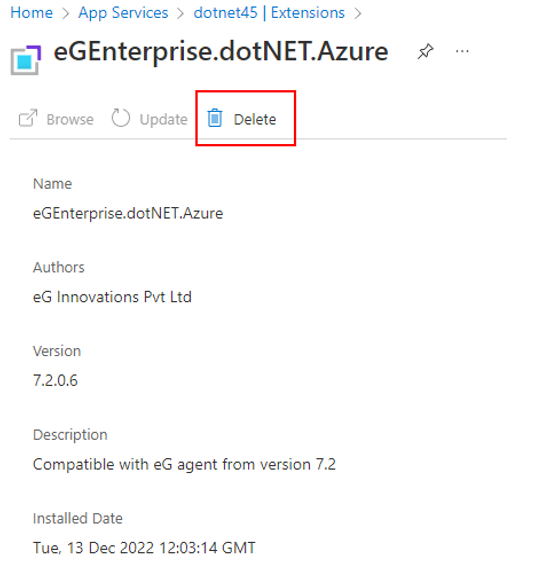The height and width of the screenshot is (577, 536).
Task: Click the Browse external link icon
Action: tap(28, 118)
